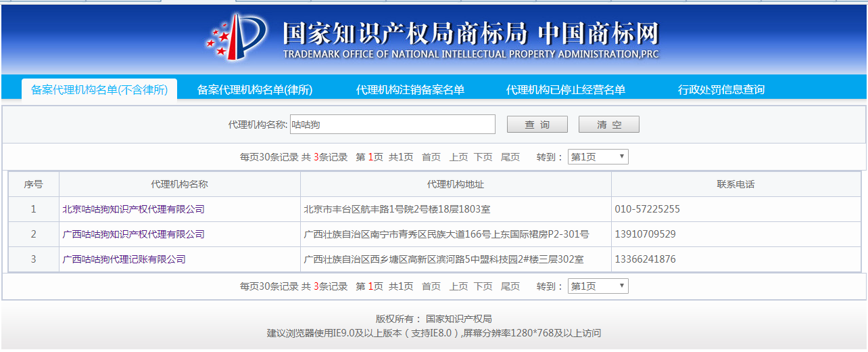Select the 联系电话 column header
Viewport: 868px width, 352px height.
[x=736, y=184]
